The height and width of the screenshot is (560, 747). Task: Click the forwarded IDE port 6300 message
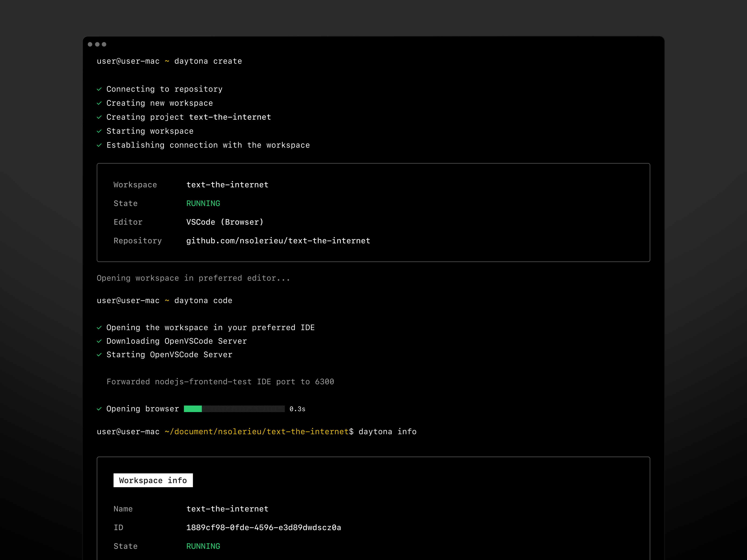click(220, 382)
